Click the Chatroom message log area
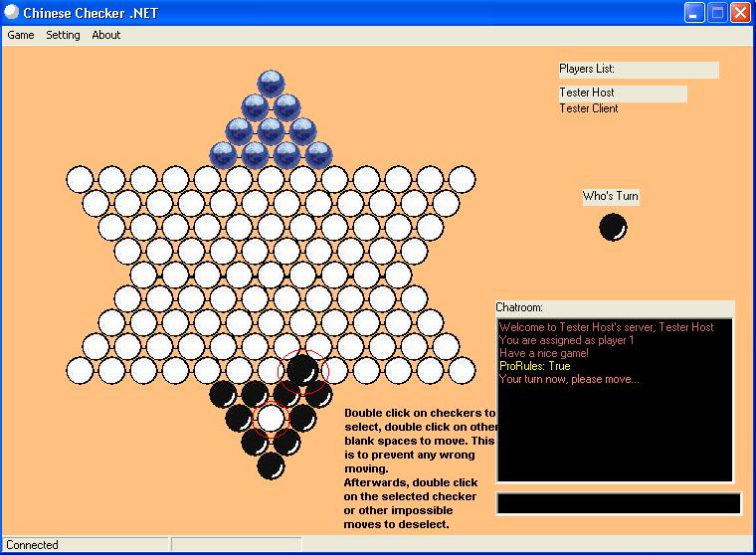 615,400
